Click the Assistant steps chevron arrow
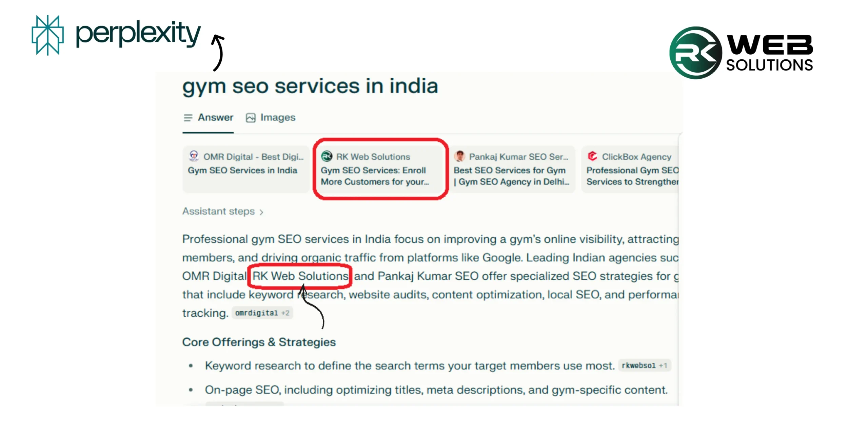This screenshot has height=434, width=868. pos(261,212)
